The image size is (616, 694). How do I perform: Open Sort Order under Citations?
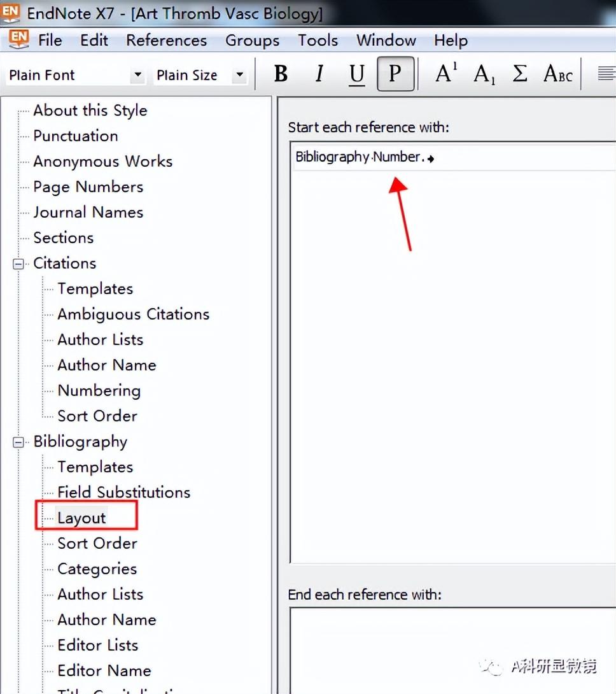[97, 416]
